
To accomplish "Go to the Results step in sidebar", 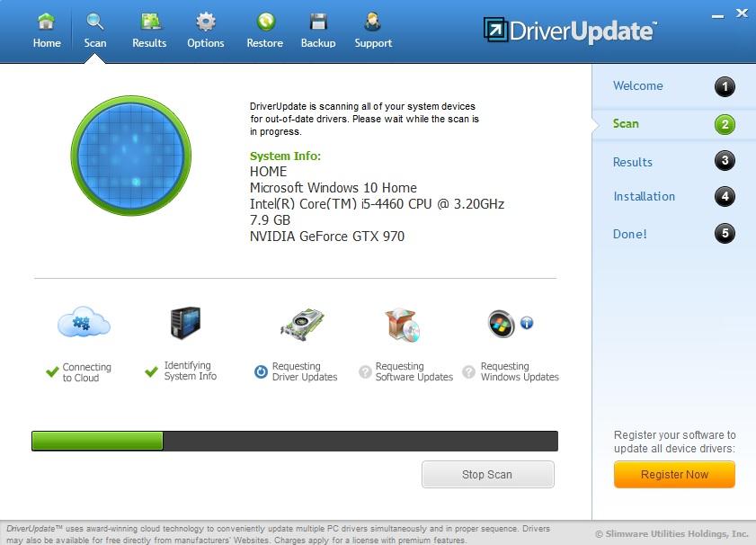I will (633, 162).
